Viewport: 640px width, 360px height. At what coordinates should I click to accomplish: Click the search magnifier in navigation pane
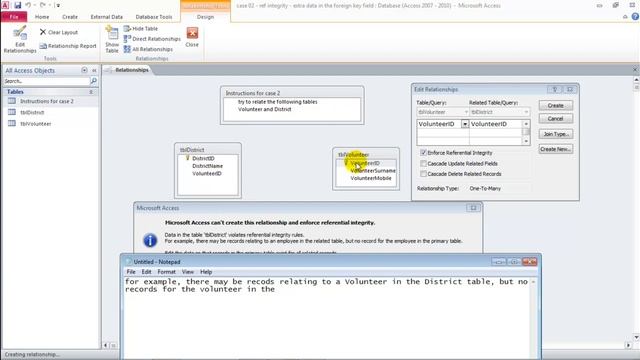[x=93, y=81]
